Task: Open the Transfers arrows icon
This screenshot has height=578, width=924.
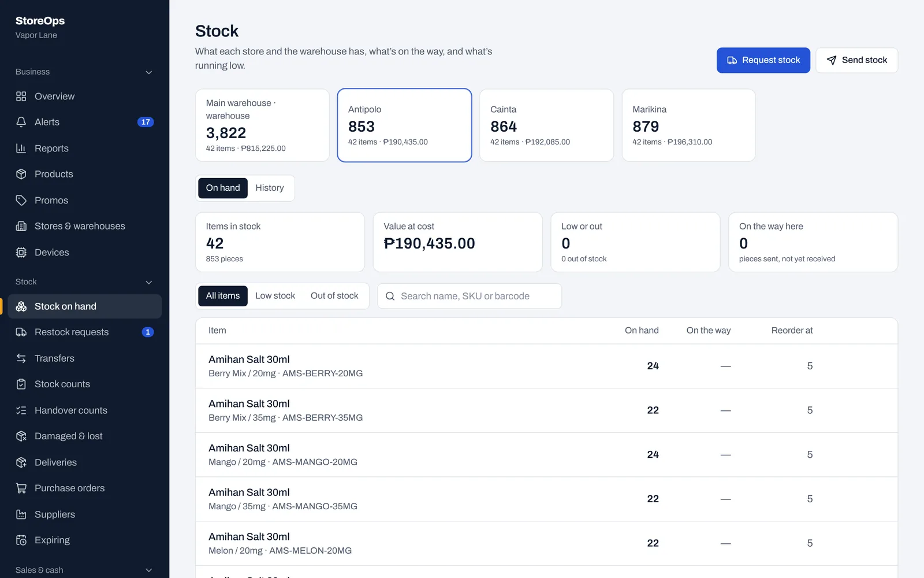Action: pyautogui.click(x=21, y=358)
